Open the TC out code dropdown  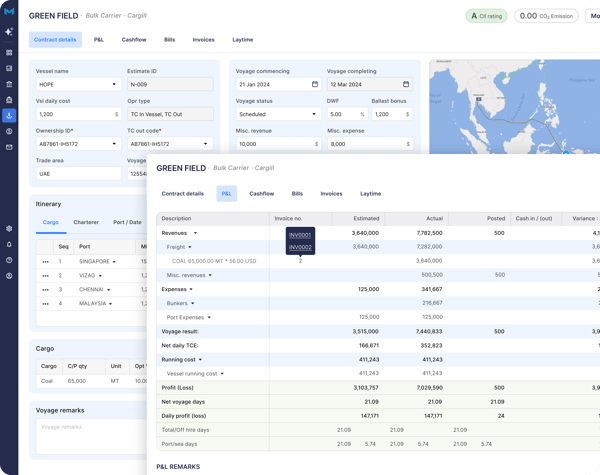(x=170, y=144)
